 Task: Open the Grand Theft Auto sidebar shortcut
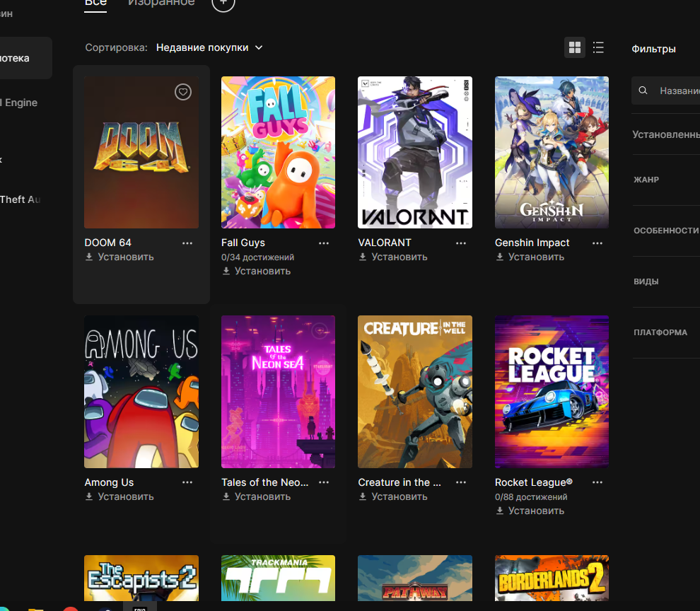(20, 199)
